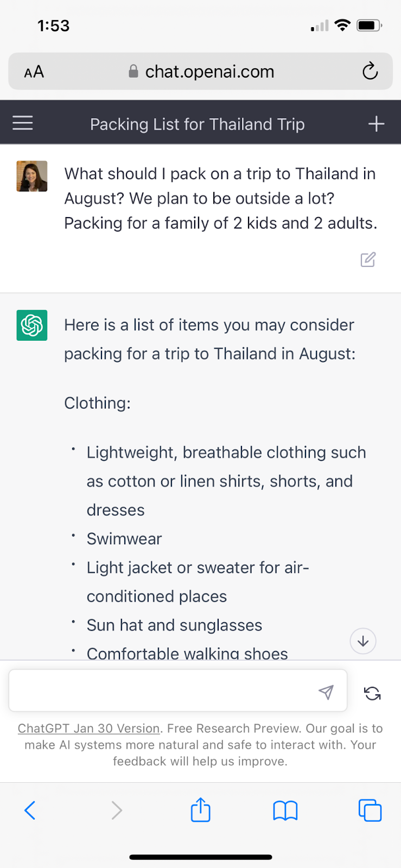This screenshot has height=868, width=401.
Task: Tap the ChatGPT green logo avatar
Action: [x=32, y=325]
